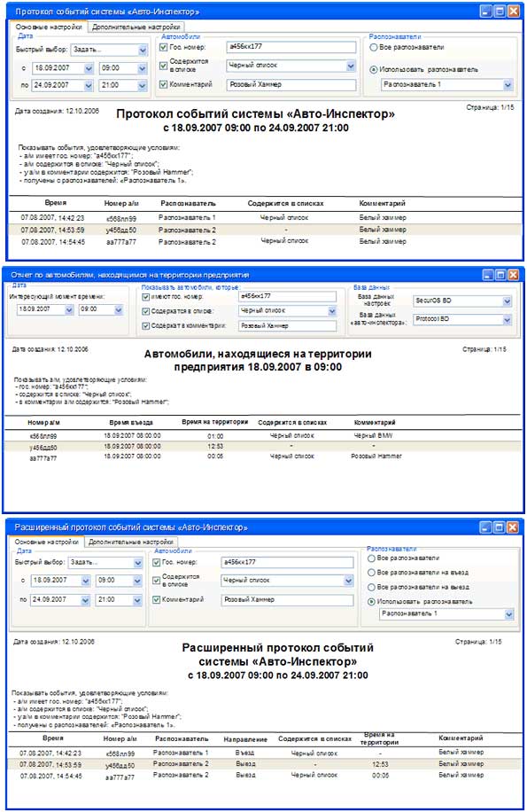Click Розовый Хаммер comment field in Отчет window
The height and width of the screenshot is (812, 527).
[288, 325]
